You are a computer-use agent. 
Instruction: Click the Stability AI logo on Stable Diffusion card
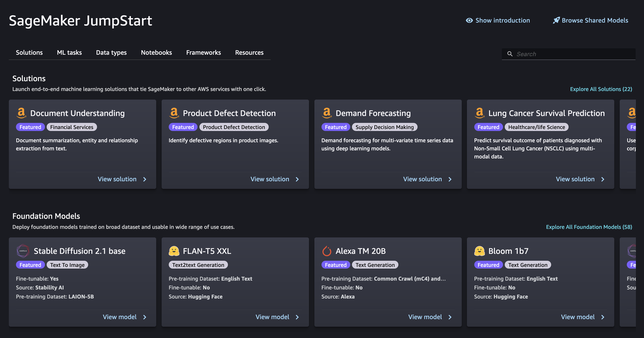coord(23,251)
